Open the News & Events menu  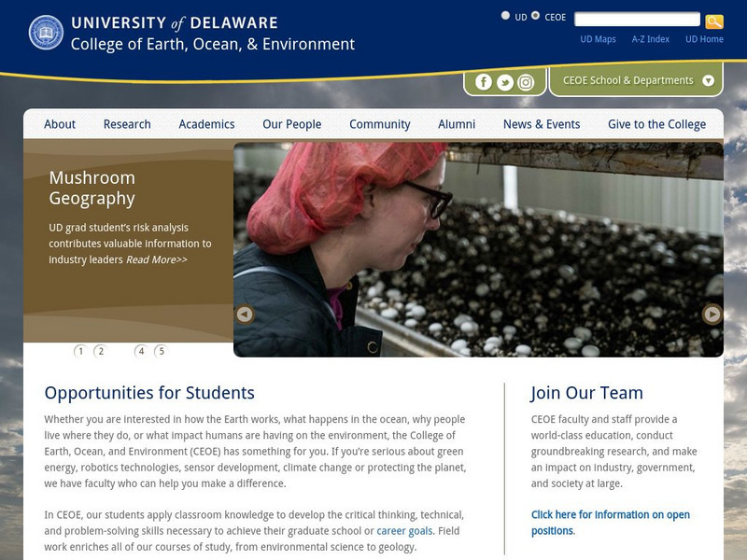point(542,124)
